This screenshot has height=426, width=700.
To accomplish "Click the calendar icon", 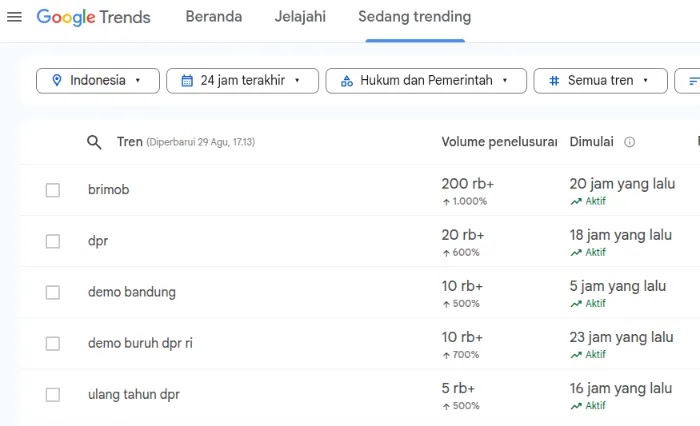I will point(187,81).
